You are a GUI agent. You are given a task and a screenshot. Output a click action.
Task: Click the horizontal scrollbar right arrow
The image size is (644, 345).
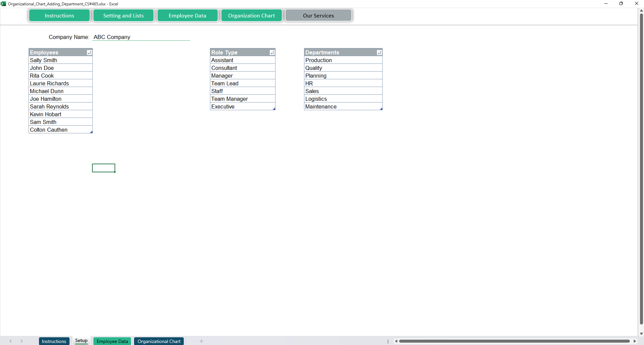(635, 341)
